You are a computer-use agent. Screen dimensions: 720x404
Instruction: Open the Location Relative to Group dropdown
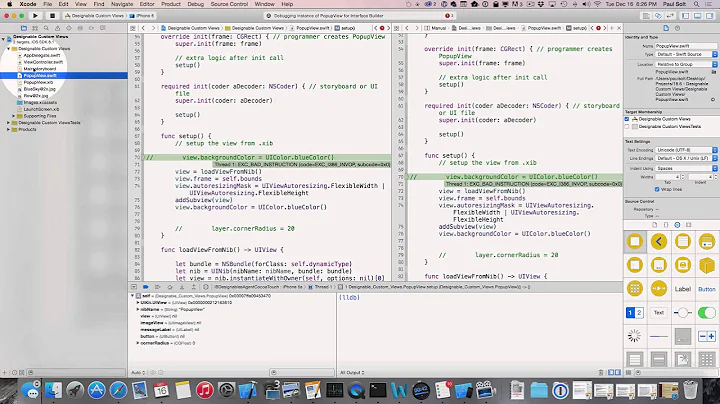coord(686,64)
